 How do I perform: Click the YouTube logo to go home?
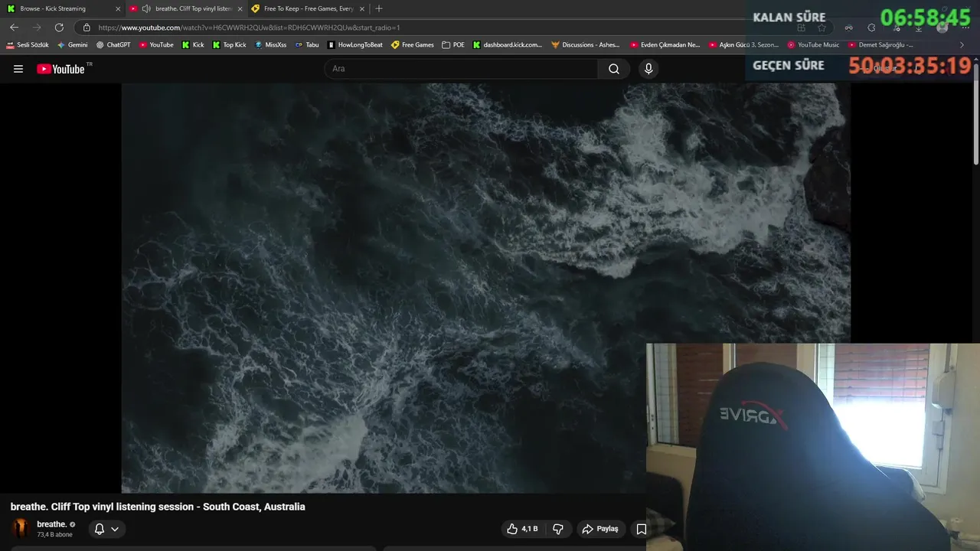coord(60,69)
